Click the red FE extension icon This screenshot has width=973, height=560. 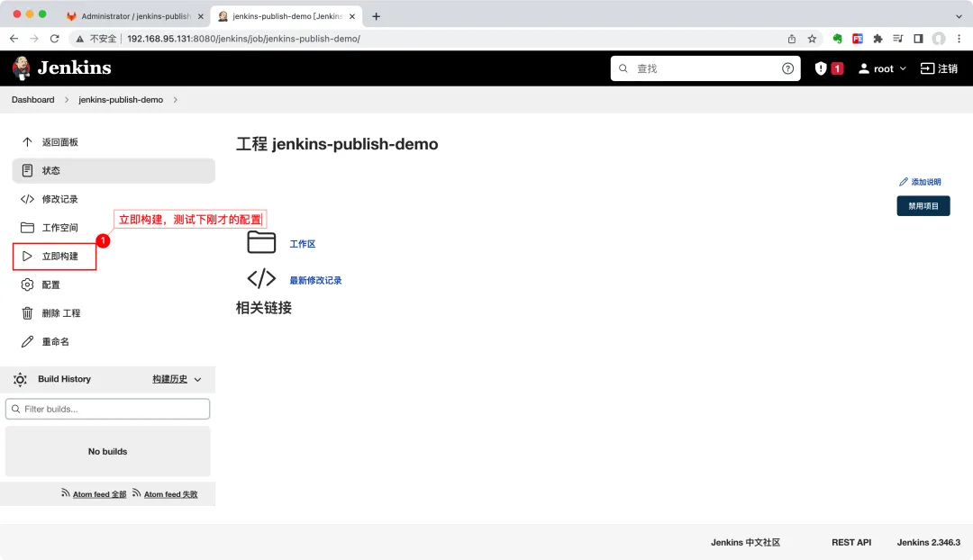(858, 39)
